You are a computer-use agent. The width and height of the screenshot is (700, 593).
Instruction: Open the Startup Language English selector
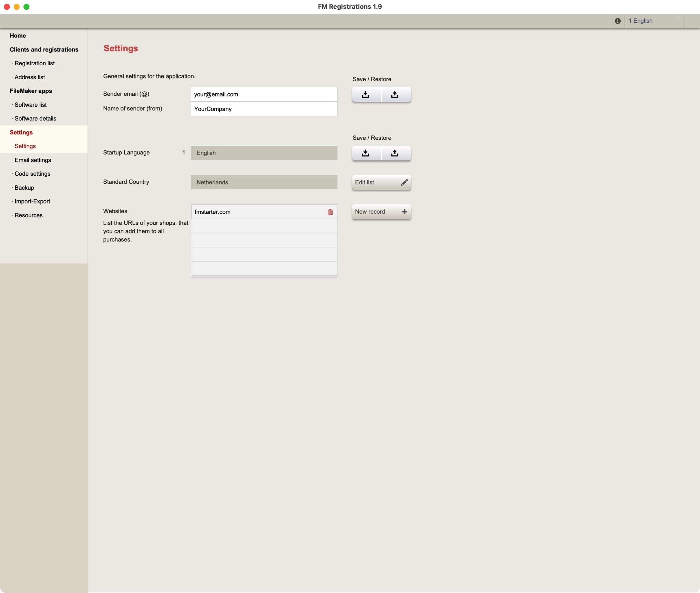tap(264, 153)
